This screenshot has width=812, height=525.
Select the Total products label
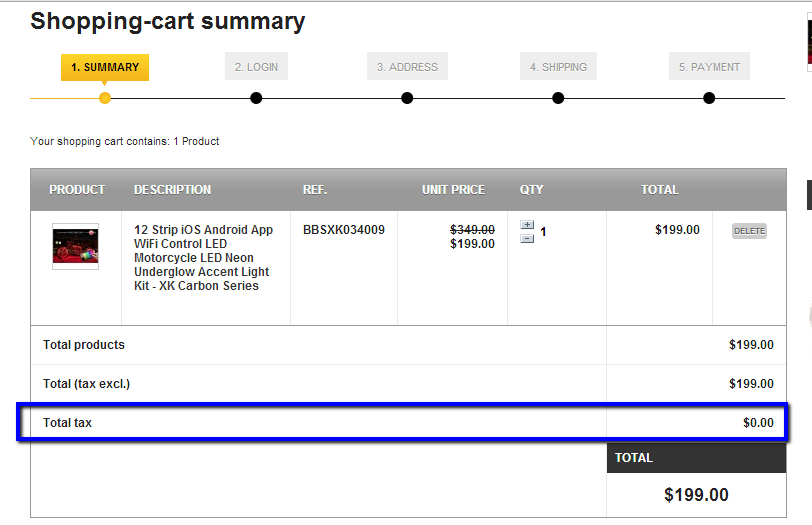pos(84,345)
